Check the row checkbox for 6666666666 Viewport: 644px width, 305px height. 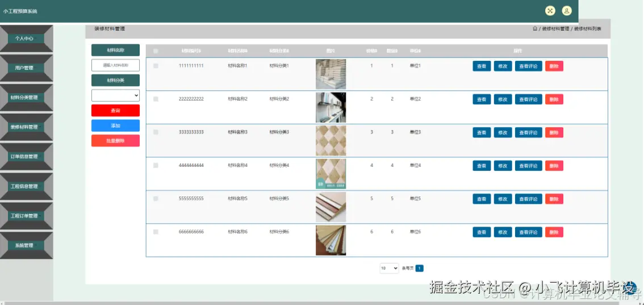[x=156, y=232]
